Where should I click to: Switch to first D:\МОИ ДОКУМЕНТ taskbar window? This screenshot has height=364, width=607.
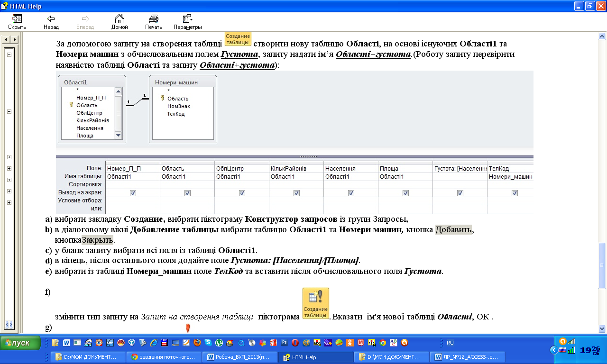[88, 357]
